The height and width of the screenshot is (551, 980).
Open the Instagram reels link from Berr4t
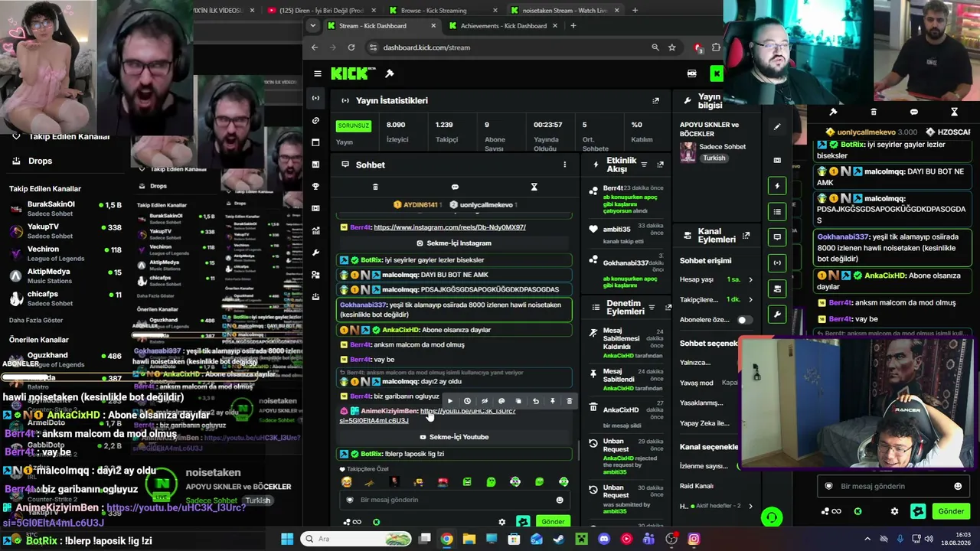(449, 227)
